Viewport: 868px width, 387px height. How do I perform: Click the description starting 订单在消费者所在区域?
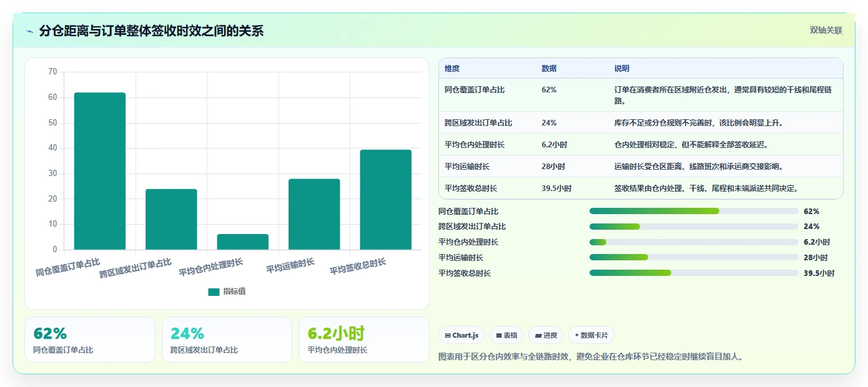(x=723, y=95)
